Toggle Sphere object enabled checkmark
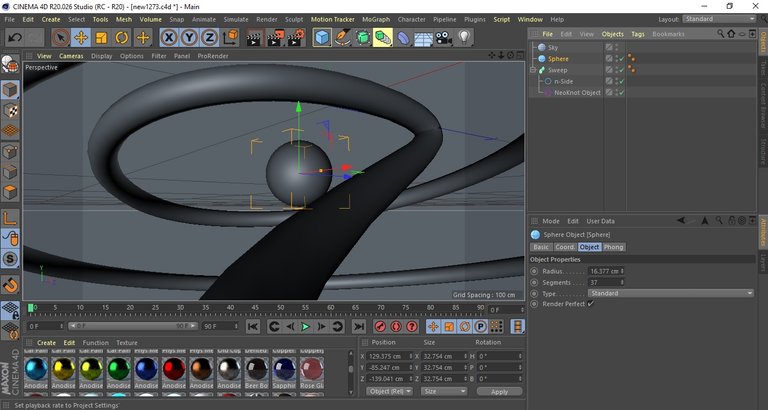Screen dimensions: 768x410 click(622, 59)
